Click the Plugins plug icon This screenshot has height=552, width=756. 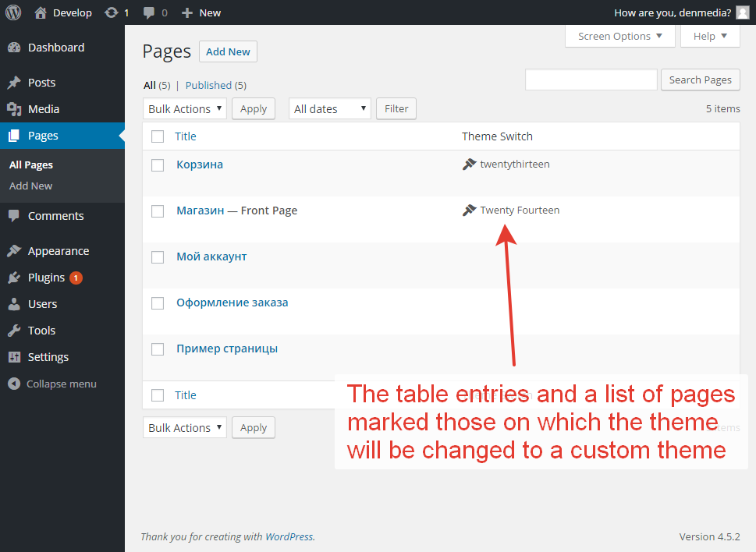coord(14,278)
